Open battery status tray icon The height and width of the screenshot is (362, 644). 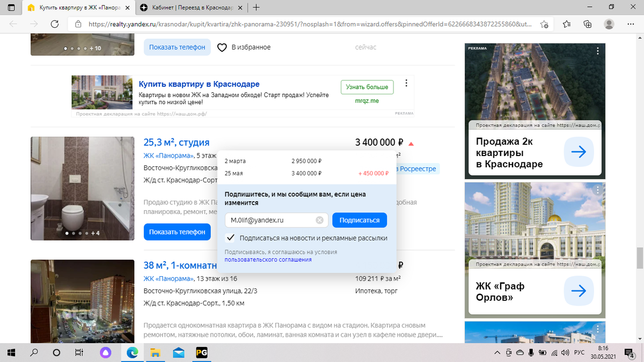coord(541,352)
